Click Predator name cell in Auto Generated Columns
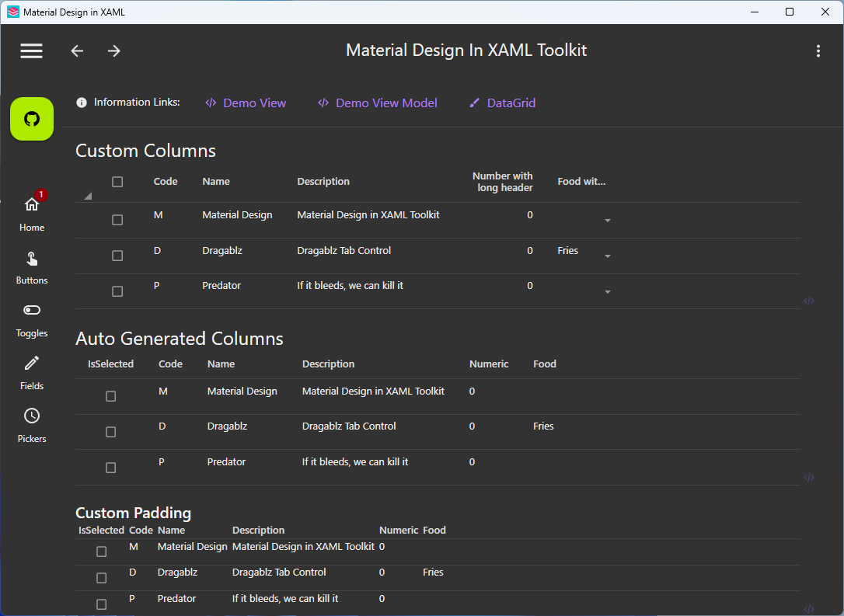Screen dimensions: 844x616 coord(226,461)
